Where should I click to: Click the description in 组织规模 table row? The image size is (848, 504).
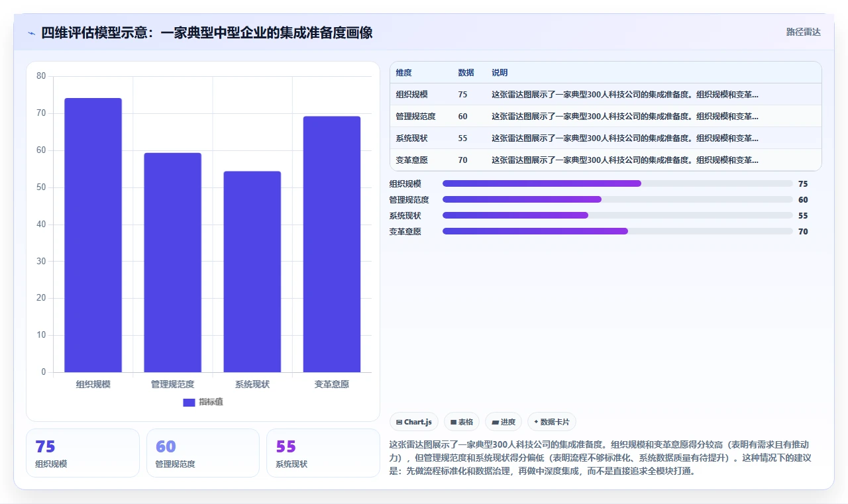pos(625,95)
